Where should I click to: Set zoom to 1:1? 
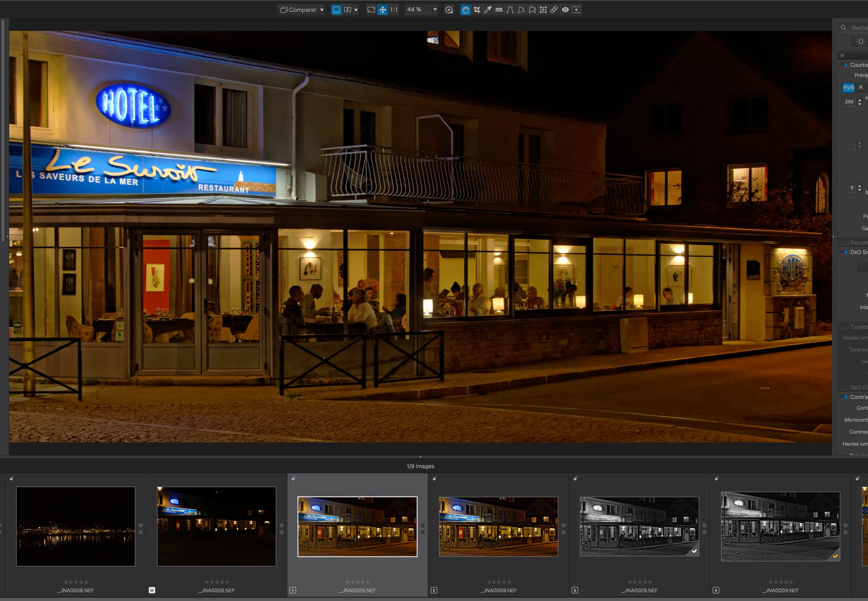click(x=394, y=9)
